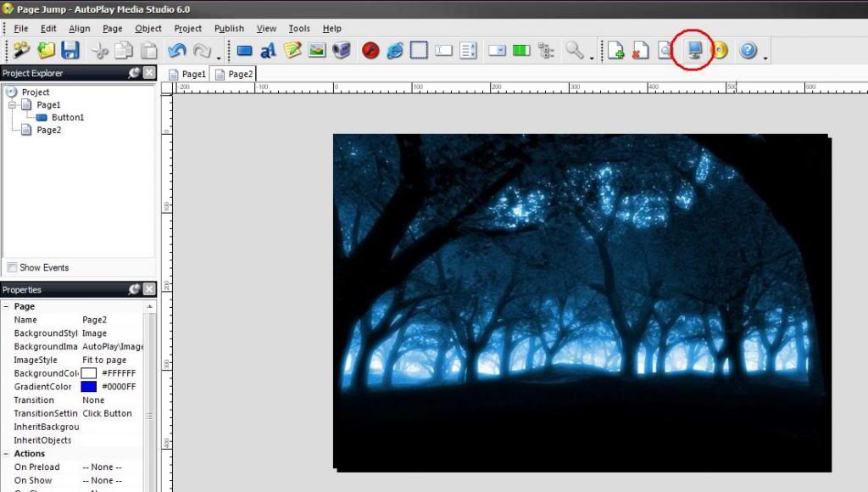Image resolution: width=868 pixels, height=492 pixels.
Task: Switch to the Page1 tab
Action: (x=187, y=74)
